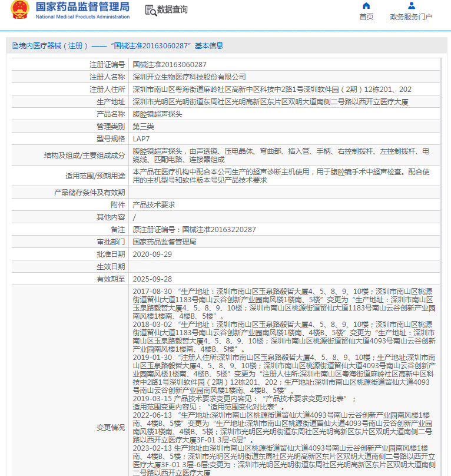Screen dimensions: 451x476
Task: Select the 适用范围变更内容见 line
Action: (209, 407)
